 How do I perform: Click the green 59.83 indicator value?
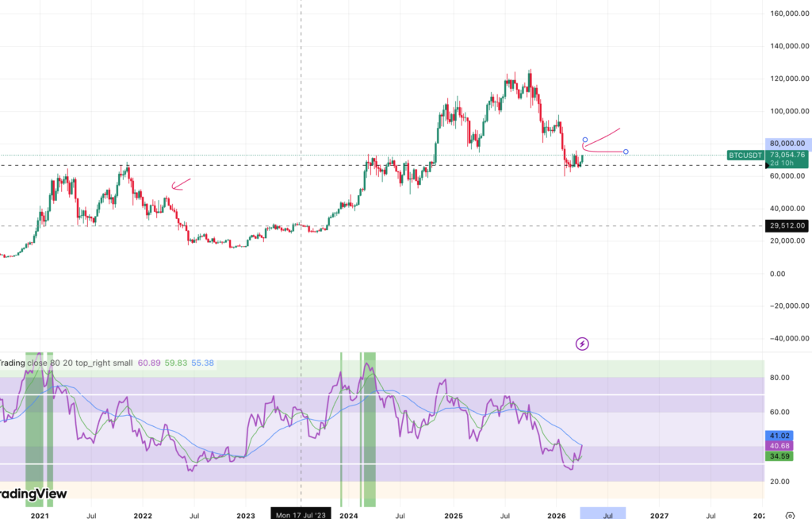point(175,363)
